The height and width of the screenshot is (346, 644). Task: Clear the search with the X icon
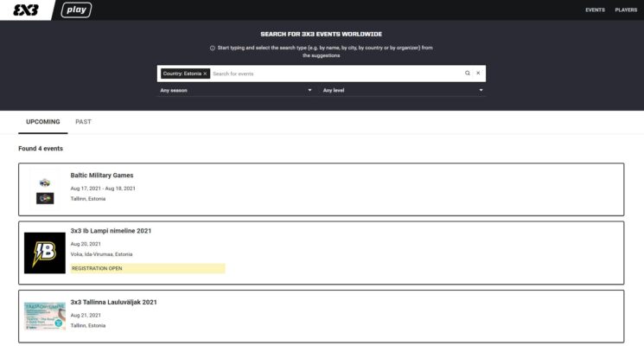478,74
